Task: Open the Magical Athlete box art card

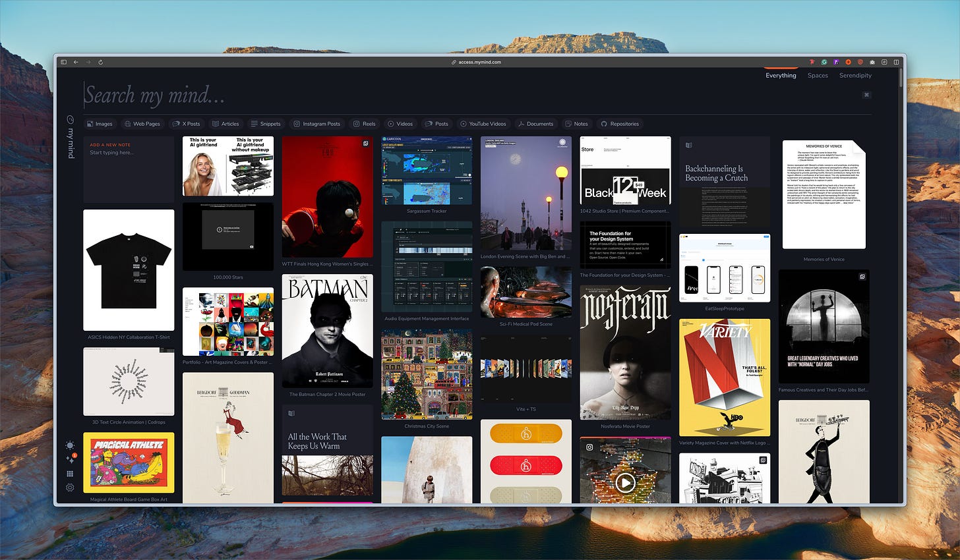Action: tap(129, 462)
